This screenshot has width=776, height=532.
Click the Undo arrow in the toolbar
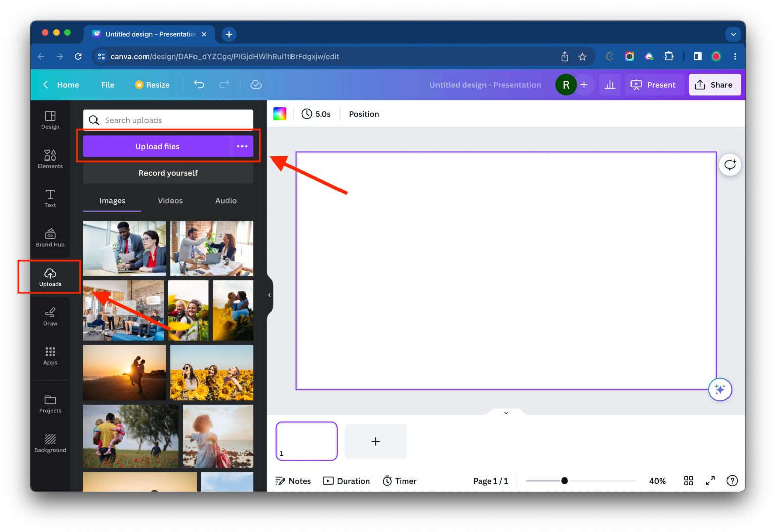point(199,84)
